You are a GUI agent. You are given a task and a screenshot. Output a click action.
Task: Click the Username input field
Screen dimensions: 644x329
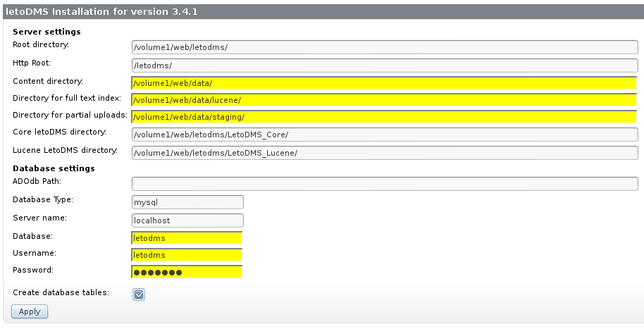187,255
